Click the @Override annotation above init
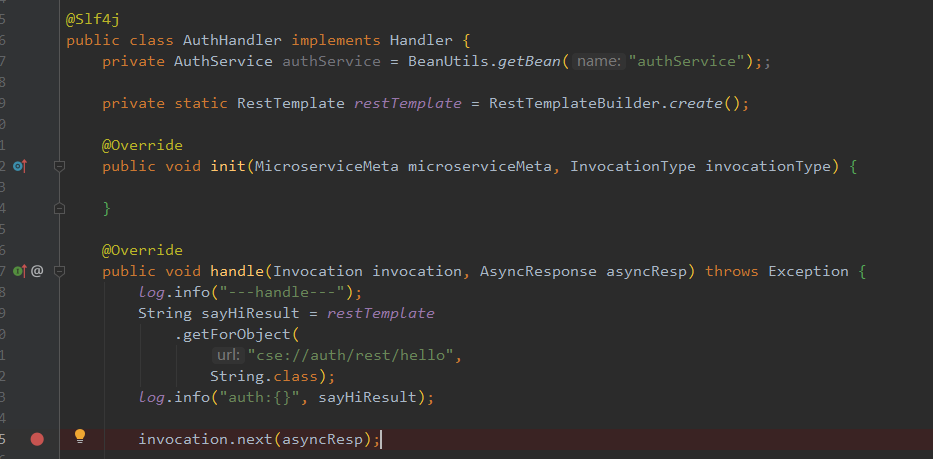The height and width of the screenshot is (459, 933). 142,145
